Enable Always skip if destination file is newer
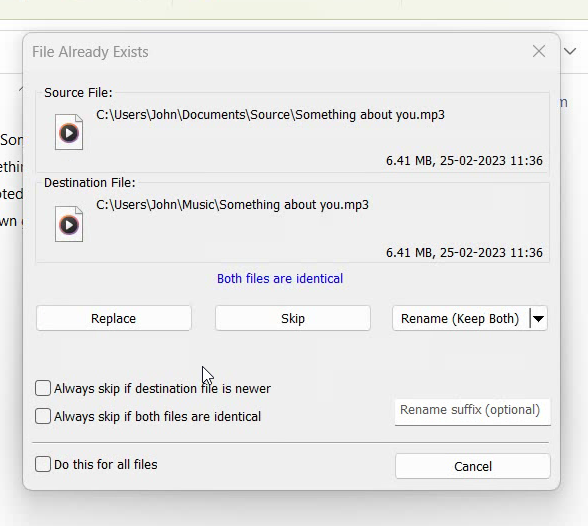The height and width of the screenshot is (526, 588). [x=43, y=388]
